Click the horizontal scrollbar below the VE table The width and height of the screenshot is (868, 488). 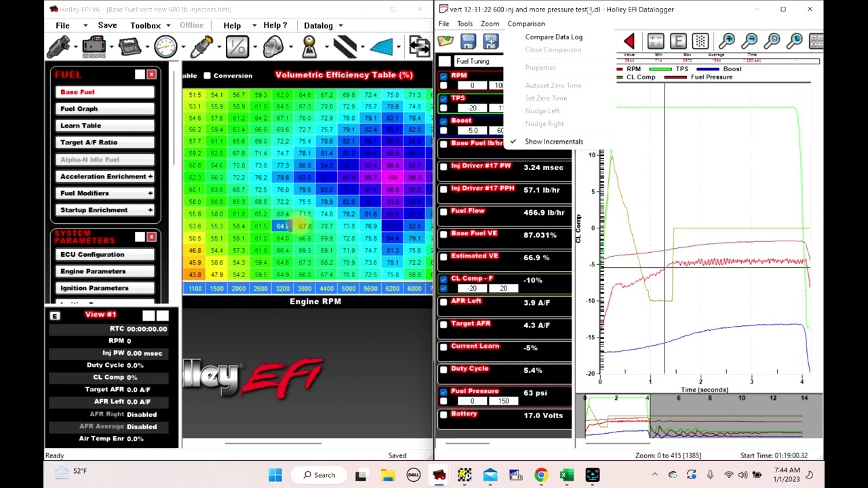click(274, 444)
